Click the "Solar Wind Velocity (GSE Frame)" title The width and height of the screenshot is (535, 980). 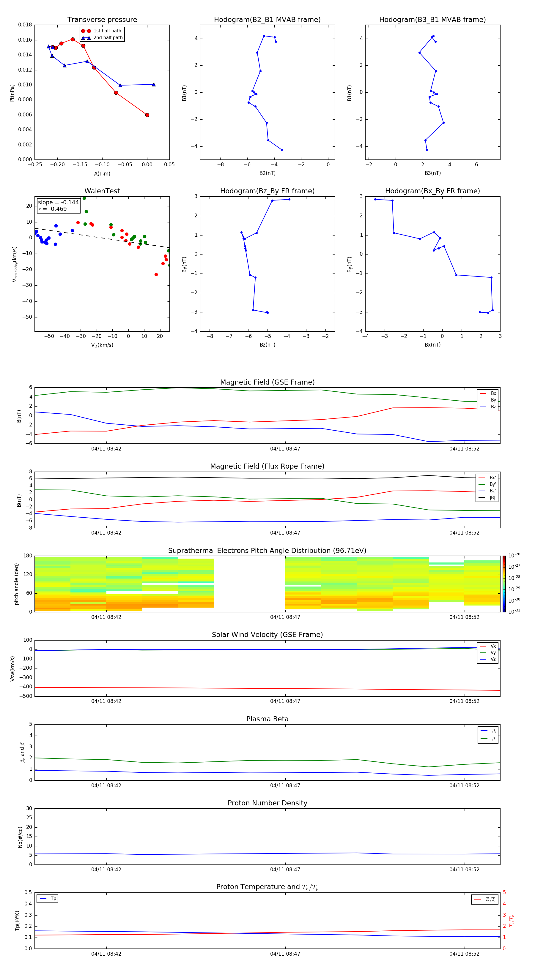pyautogui.click(x=267, y=635)
